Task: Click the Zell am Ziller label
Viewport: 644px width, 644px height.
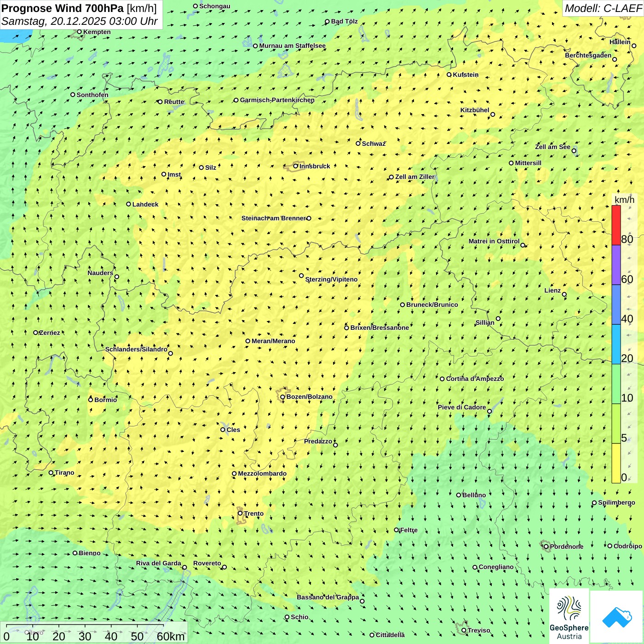Action: 414,177
